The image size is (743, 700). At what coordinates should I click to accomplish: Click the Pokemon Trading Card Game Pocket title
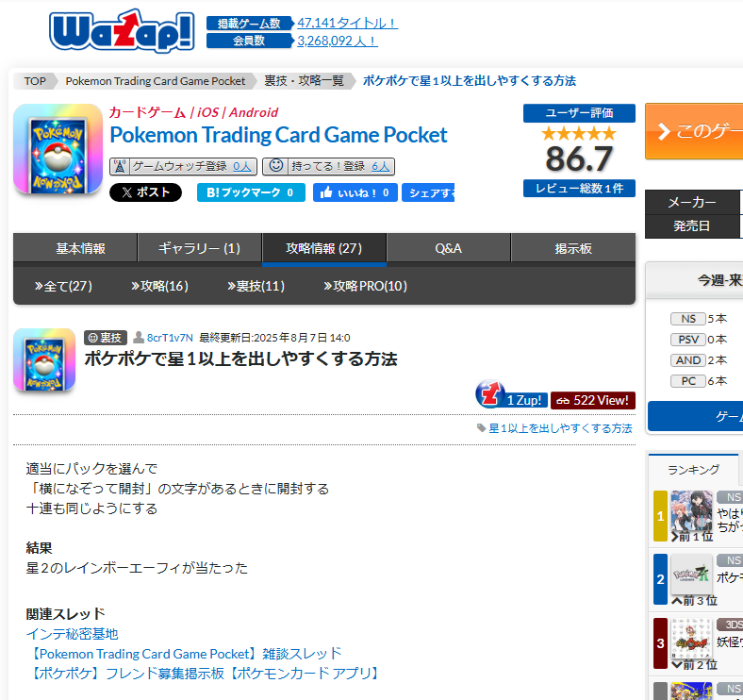click(x=278, y=135)
